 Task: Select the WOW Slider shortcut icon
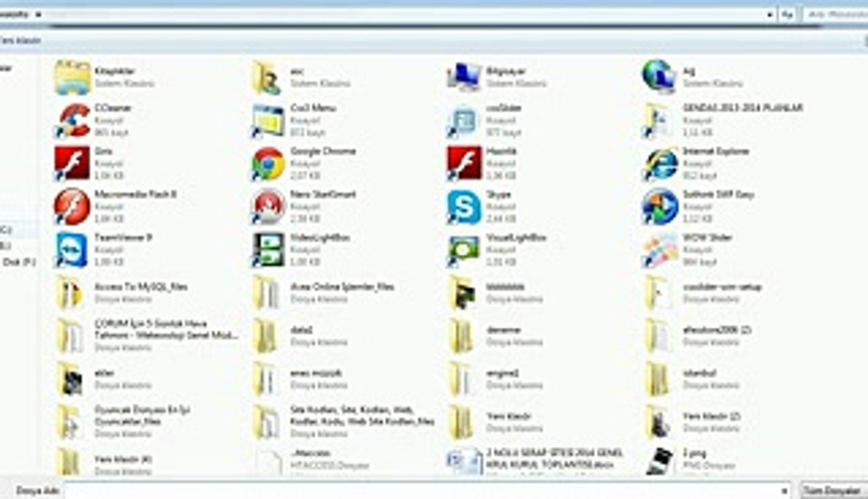click(x=659, y=249)
